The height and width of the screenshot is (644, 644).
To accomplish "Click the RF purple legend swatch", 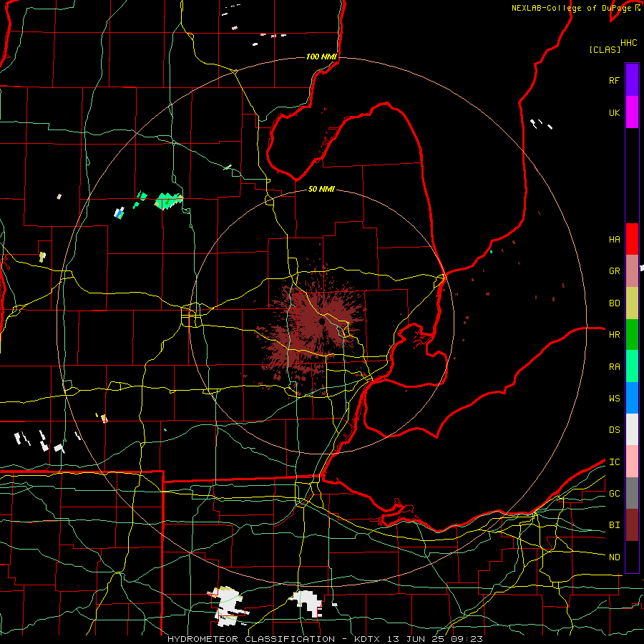I will [632, 80].
